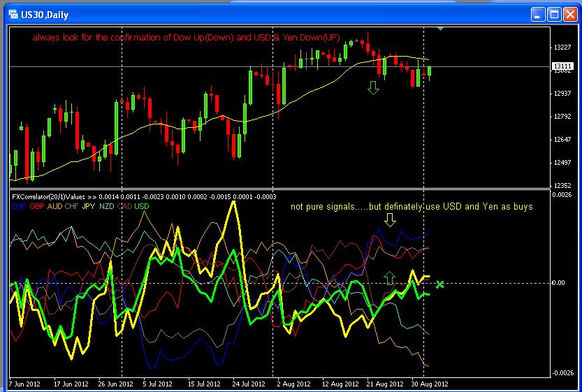Click the CAD legend label

pos(124,206)
